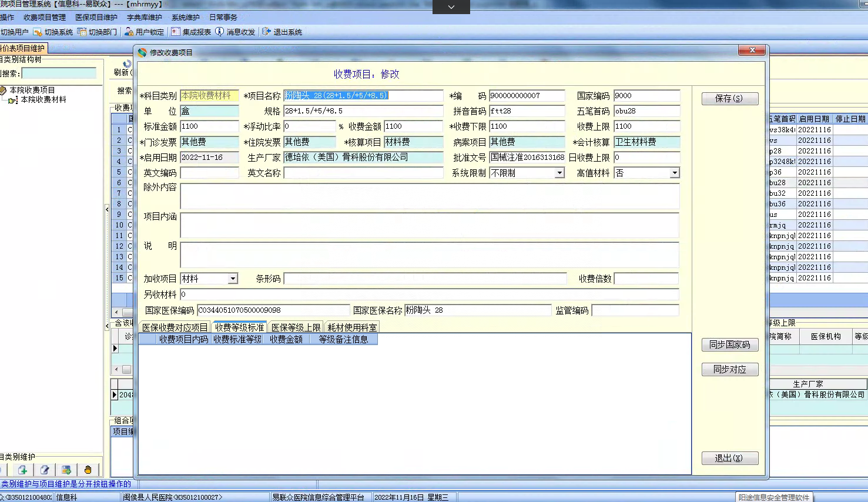This screenshot has height=502, width=868.
Task: Click the 除外内容 text area
Action: pos(430,196)
